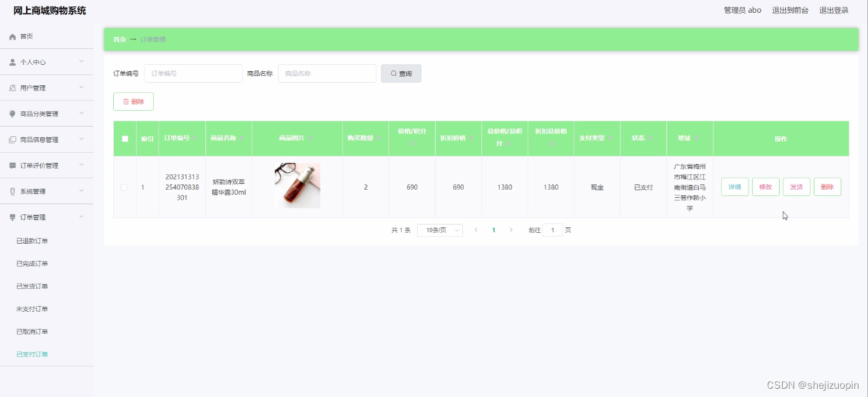Viewport: 868px width, 397px height.
Task: Focus the 商品名称 search input
Action: click(327, 74)
